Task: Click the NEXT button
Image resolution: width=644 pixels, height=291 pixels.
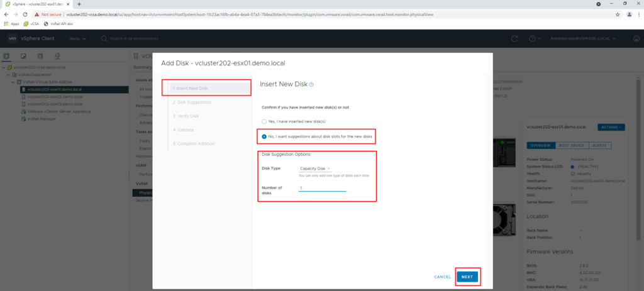Action: [467, 277]
